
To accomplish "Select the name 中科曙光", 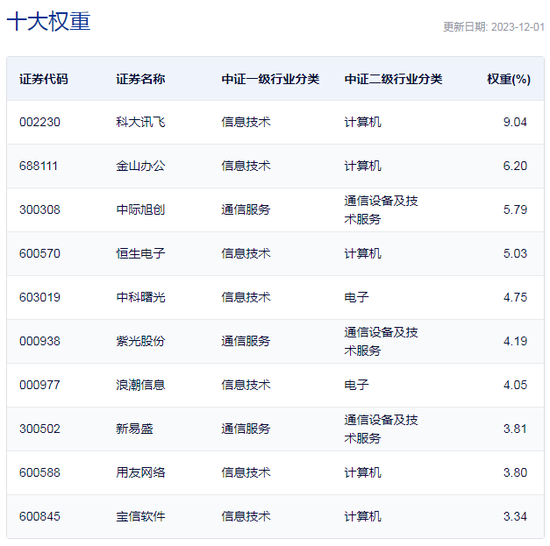I will pos(140,297).
